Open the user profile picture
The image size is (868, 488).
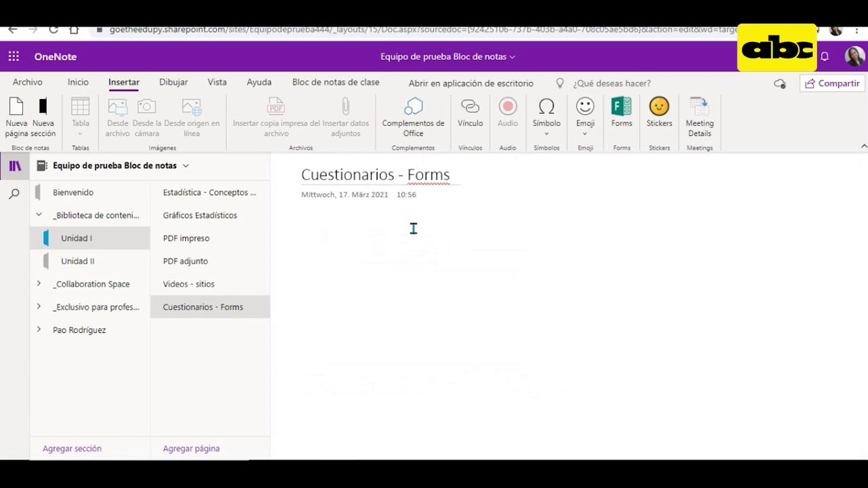(854, 56)
